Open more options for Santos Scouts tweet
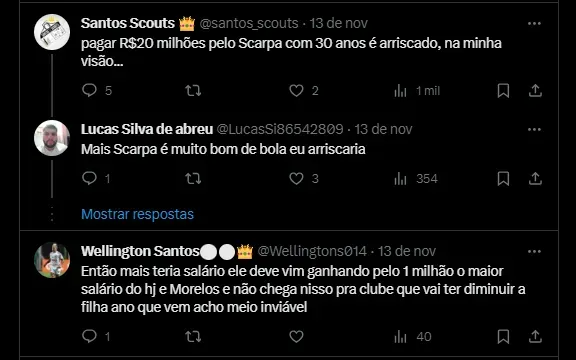The image size is (576, 360). coord(534,24)
